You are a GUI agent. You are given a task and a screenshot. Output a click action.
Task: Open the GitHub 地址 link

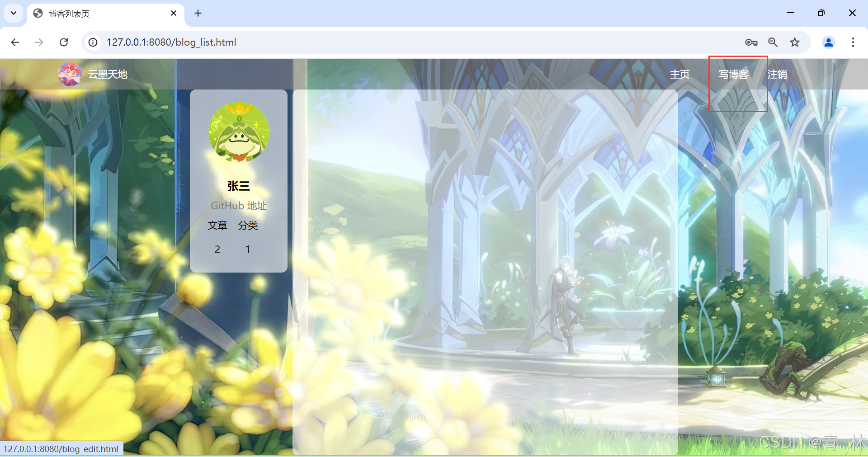239,206
